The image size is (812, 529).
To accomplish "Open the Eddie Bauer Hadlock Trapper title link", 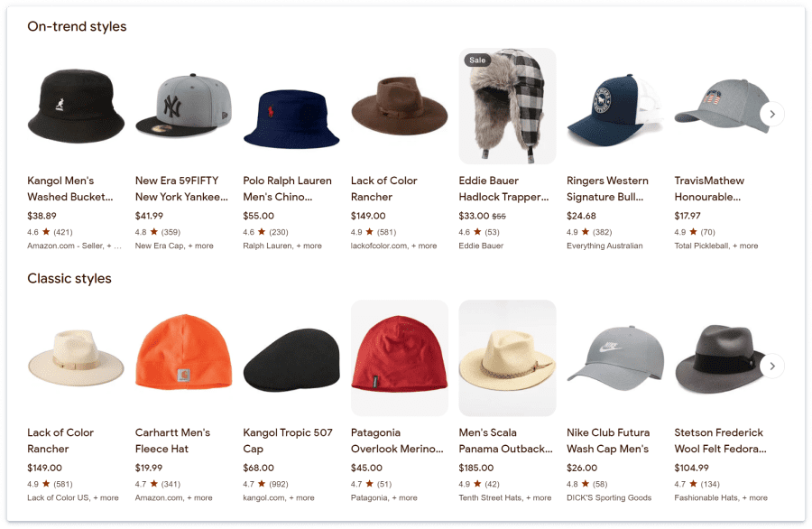I will (x=503, y=189).
